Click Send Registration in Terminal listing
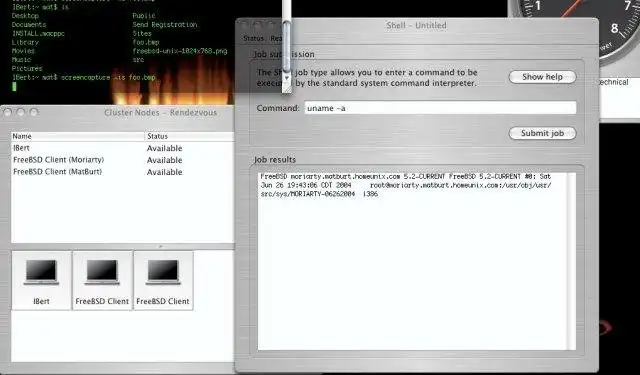 (165, 24)
